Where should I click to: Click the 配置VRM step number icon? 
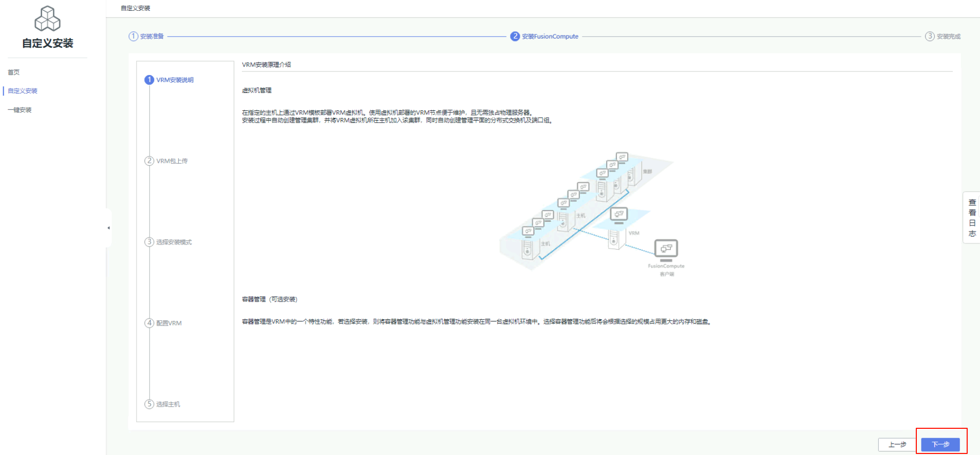point(149,323)
